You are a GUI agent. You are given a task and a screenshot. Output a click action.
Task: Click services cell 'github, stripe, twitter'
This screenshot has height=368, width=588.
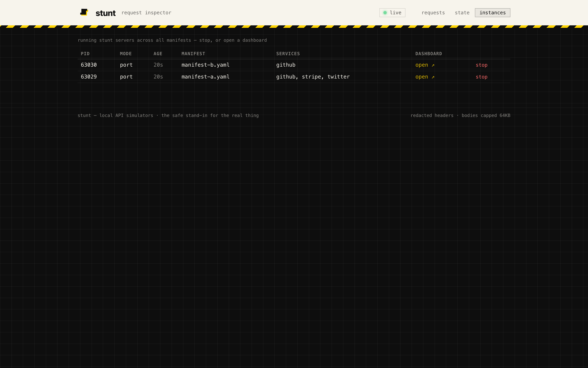[x=313, y=77]
